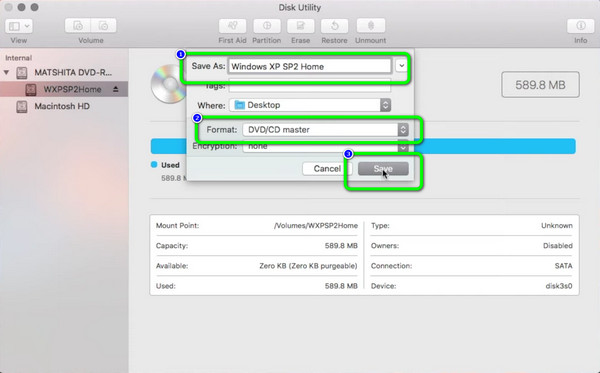
Task: Select the WXPSP2Home volume in sidebar
Action: (64, 90)
